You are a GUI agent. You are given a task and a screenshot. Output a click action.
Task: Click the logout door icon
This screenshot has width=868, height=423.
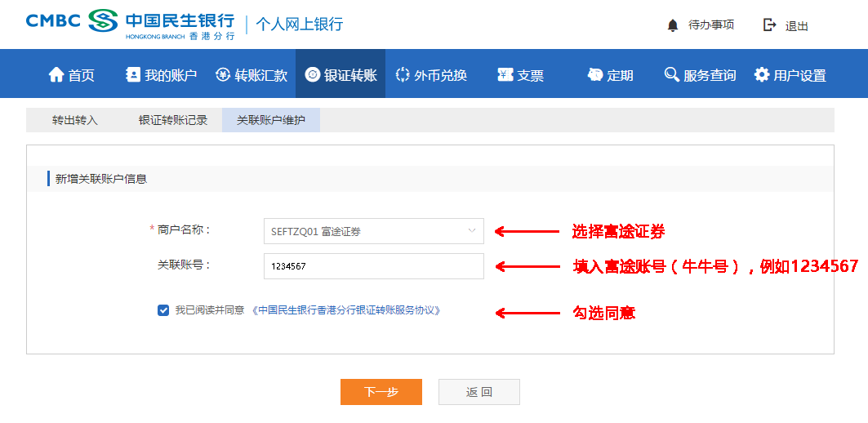click(769, 25)
